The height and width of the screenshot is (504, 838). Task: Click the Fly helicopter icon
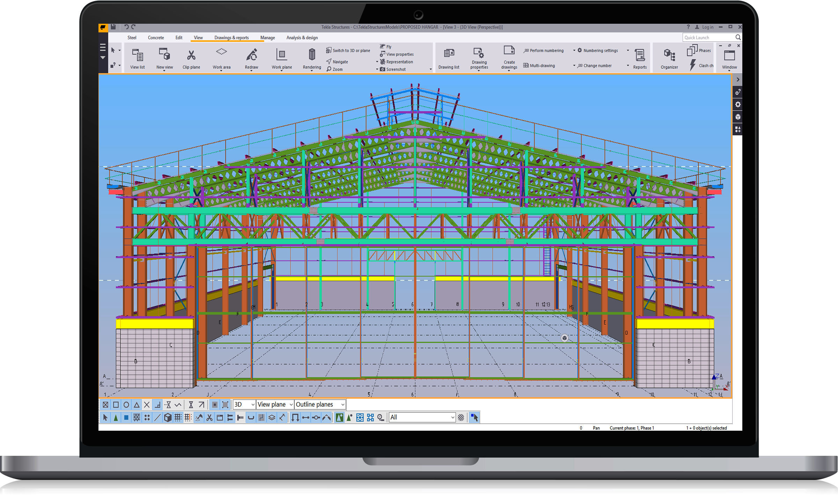click(x=383, y=46)
